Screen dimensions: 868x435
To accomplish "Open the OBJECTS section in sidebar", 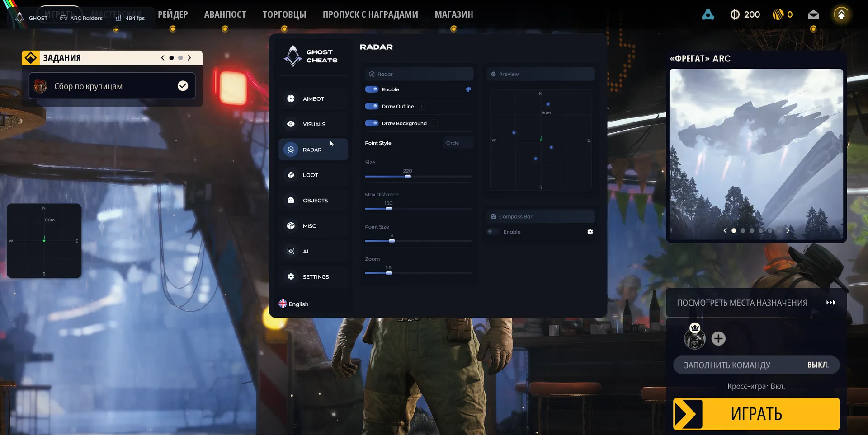I will pos(313,200).
